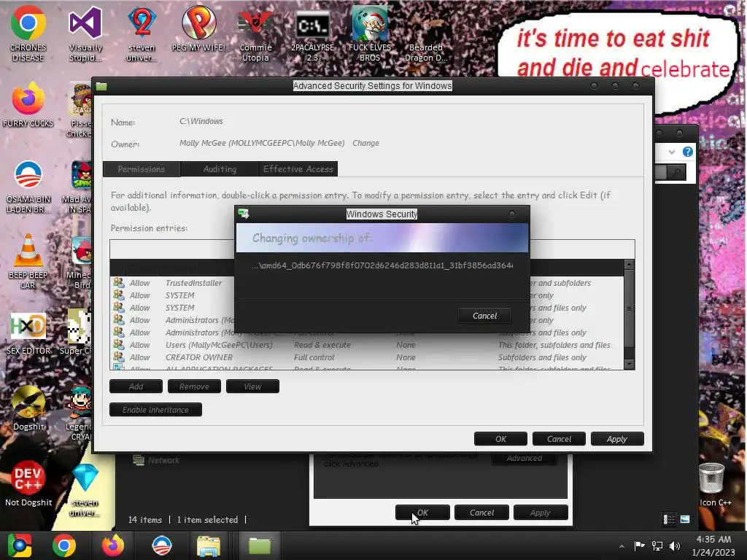This screenshot has height=560, width=747.
Task: Open File Explorer from the taskbar
Action: tap(209, 545)
